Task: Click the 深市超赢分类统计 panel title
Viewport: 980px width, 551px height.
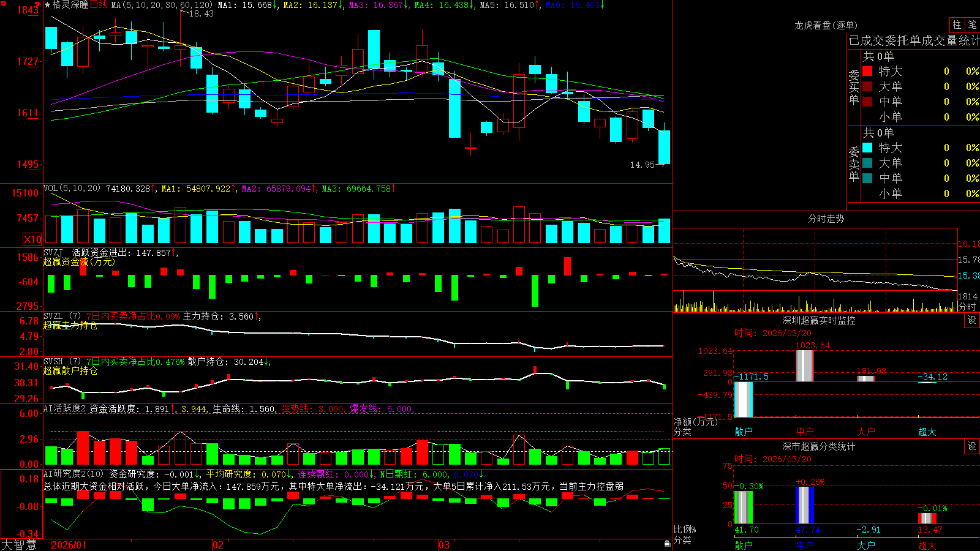Action: pos(818,446)
